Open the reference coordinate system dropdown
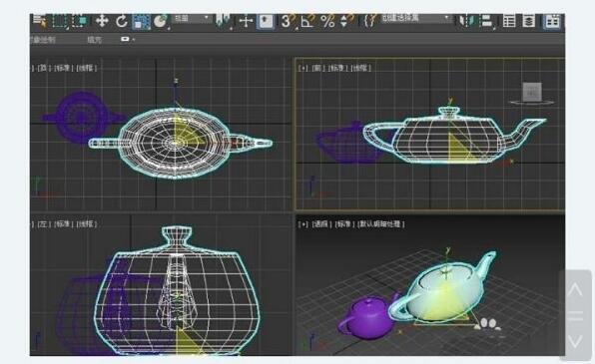Screen dimensions: 595x364 pos(192,18)
